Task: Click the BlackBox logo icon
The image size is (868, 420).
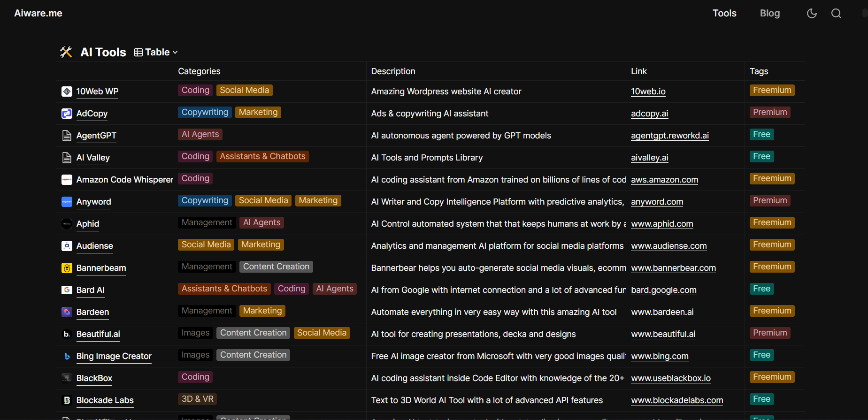Action: tap(67, 378)
